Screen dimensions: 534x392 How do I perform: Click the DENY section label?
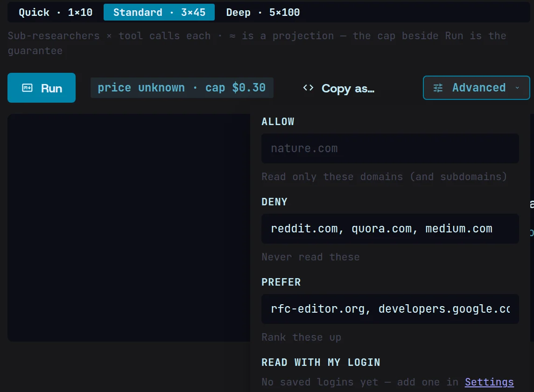click(x=274, y=202)
